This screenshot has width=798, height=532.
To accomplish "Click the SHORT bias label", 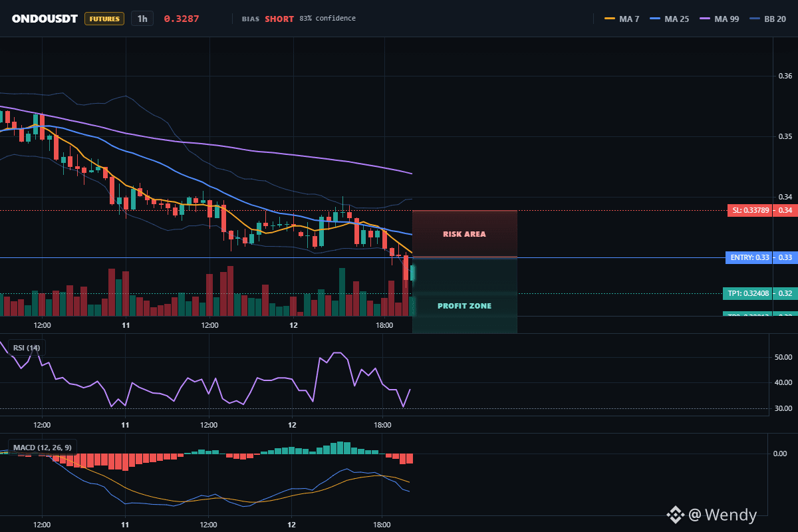I will coord(279,19).
